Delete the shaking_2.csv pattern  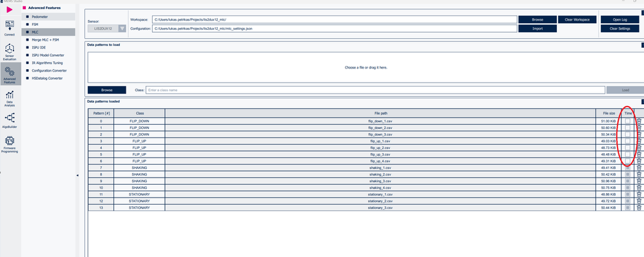[x=639, y=174]
